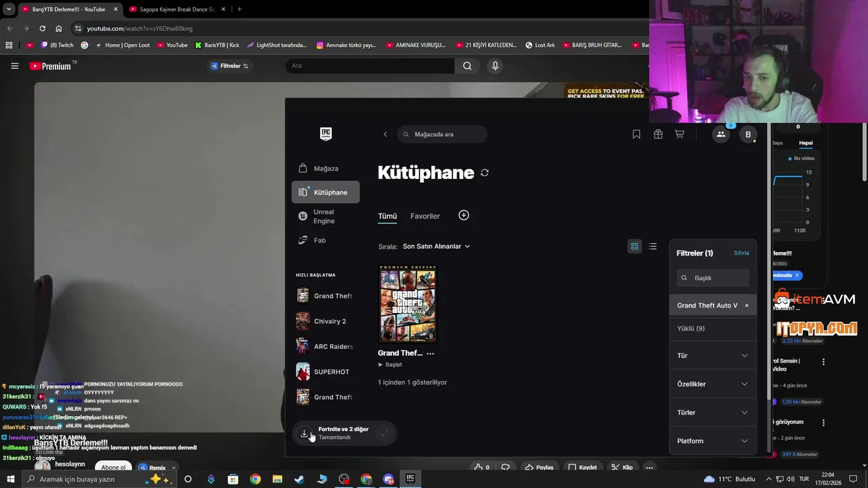Click the YouTube Ara search box
The height and width of the screenshot is (488, 868).
370,66
